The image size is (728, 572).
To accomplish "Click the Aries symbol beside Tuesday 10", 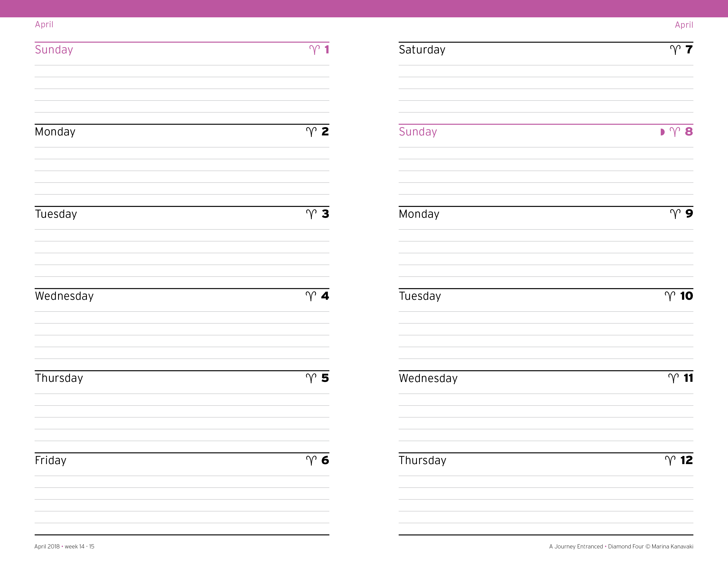I will click(670, 296).
